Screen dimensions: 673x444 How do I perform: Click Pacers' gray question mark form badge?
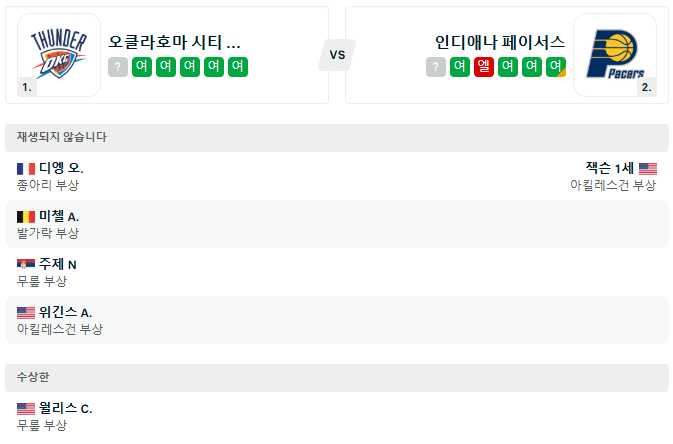pyautogui.click(x=436, y=67)
